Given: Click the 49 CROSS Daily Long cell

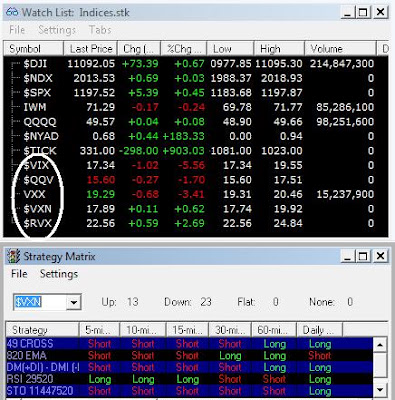Looking at the screenshot, I should [x=320, y=344].
